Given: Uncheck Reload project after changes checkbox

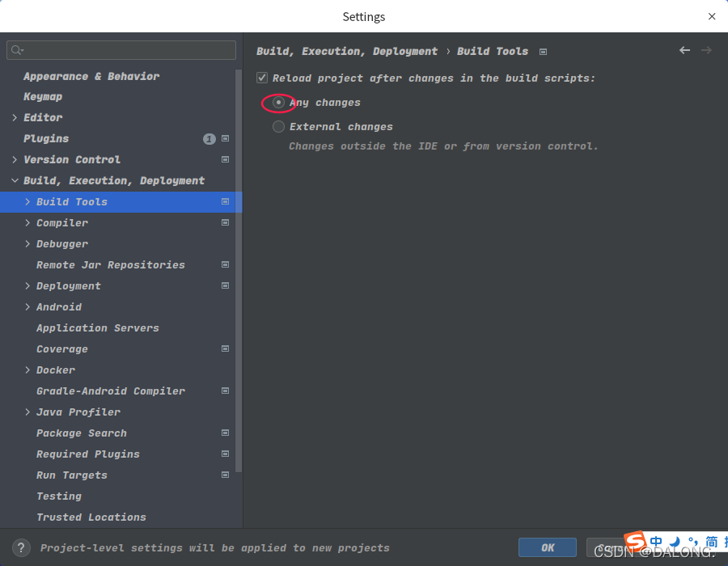Looking at the screenshot, I should (262, 78).
